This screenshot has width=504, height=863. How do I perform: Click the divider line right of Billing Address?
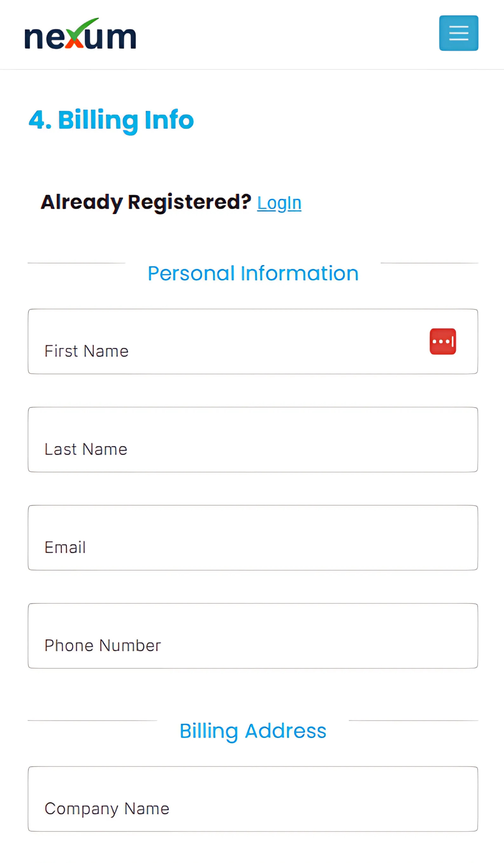[x=413, y=720]
